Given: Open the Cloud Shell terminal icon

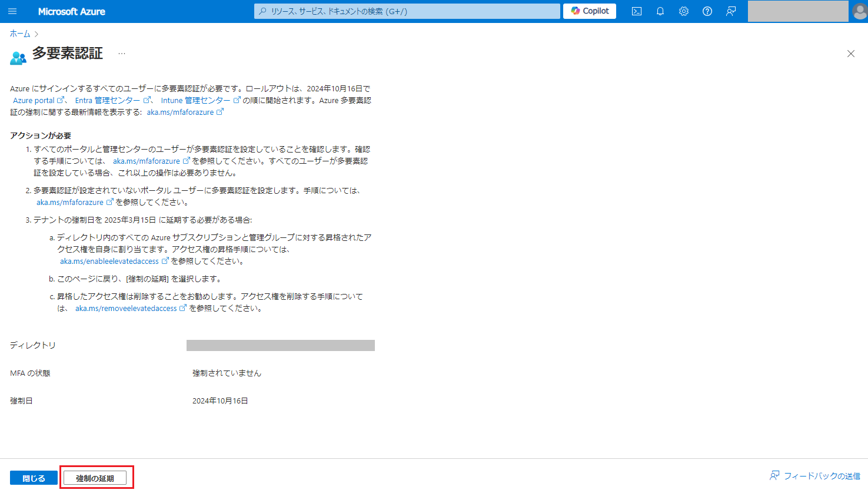Looking at the screenshot, I should (636, 11).
